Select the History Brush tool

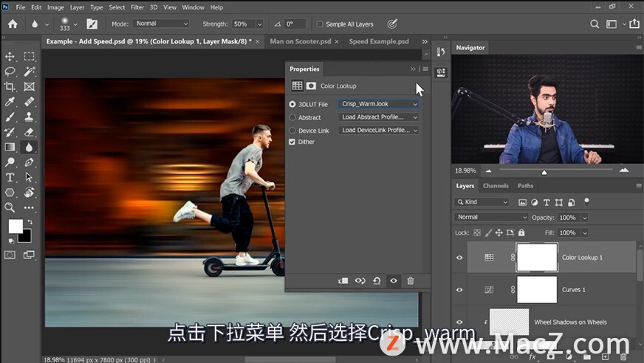click(x=10, y=132)
